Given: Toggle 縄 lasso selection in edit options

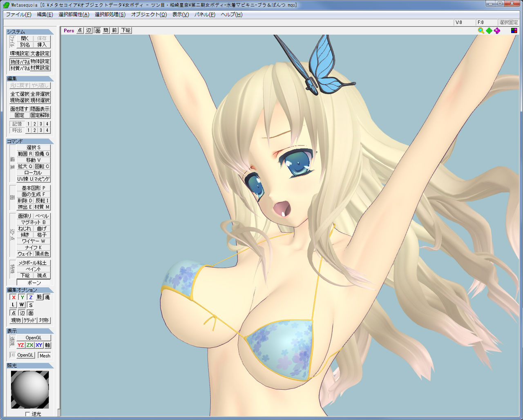Looking at the screenshot, I should 47,297.
